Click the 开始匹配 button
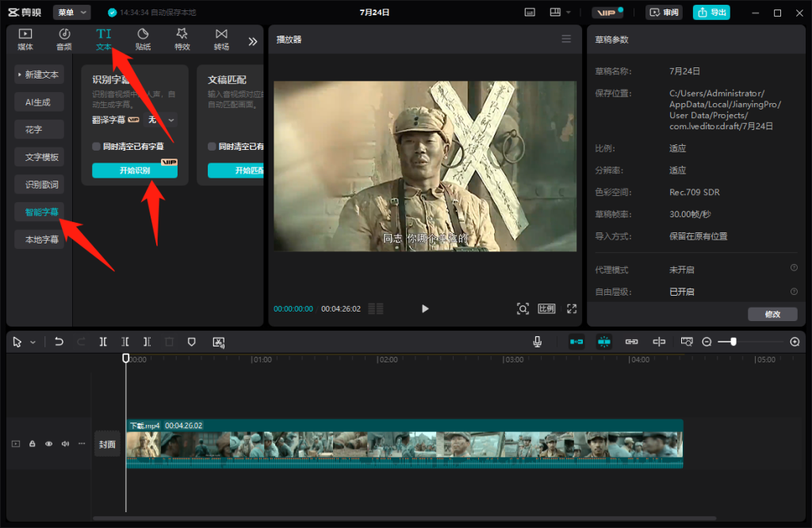Image resolution: width=812 pixels, height=528 pixels. [x=236, y=170]
